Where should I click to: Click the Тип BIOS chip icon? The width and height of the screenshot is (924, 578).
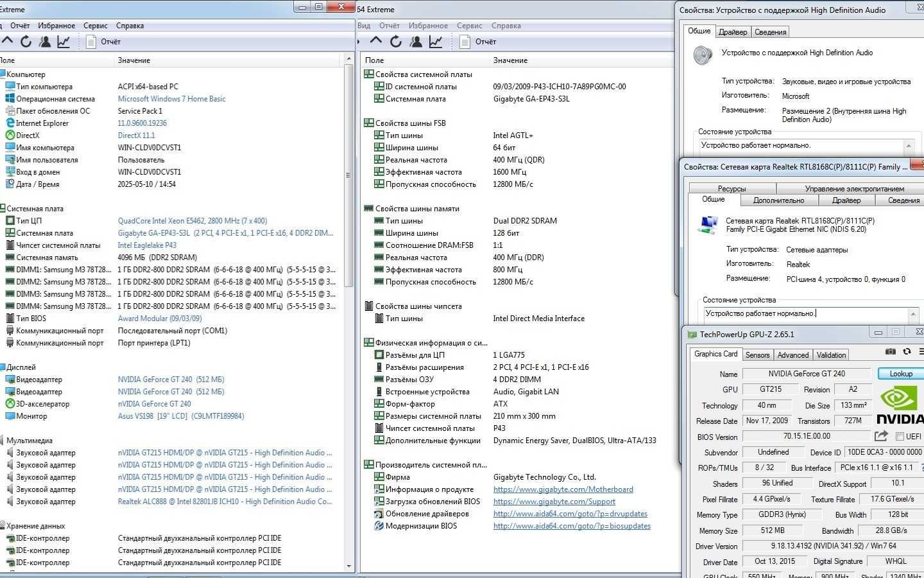[x=10, y=318]
